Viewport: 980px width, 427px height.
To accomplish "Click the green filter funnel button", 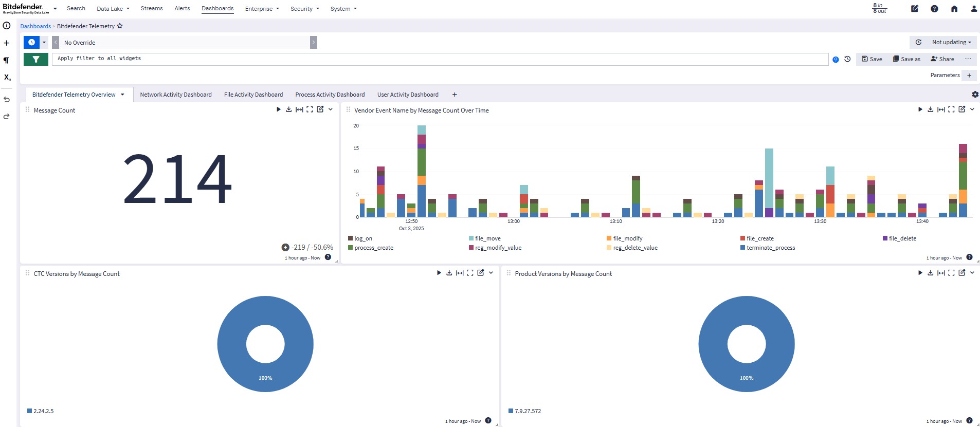I will pyautogui.click(x=35, y=59).
